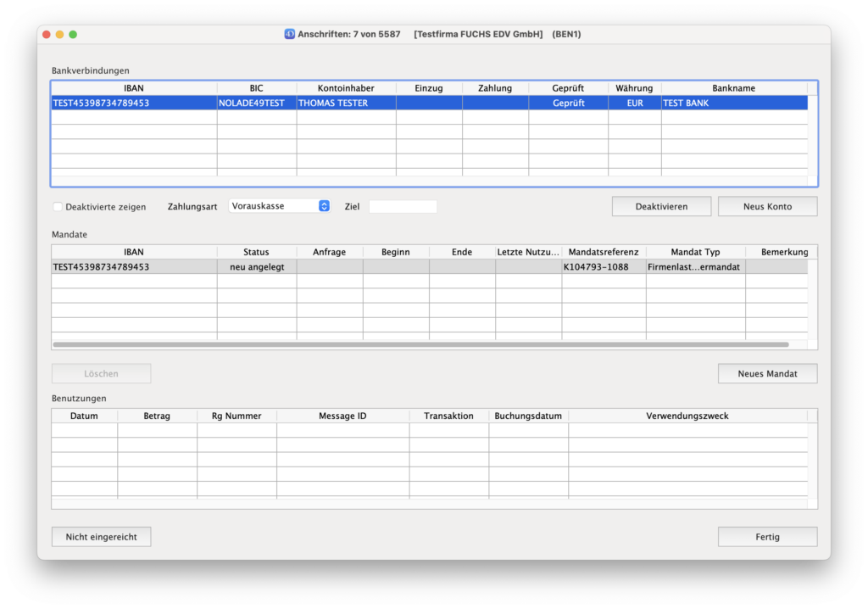
Task: Click the Ziel input field
Action: click(403, 207)
